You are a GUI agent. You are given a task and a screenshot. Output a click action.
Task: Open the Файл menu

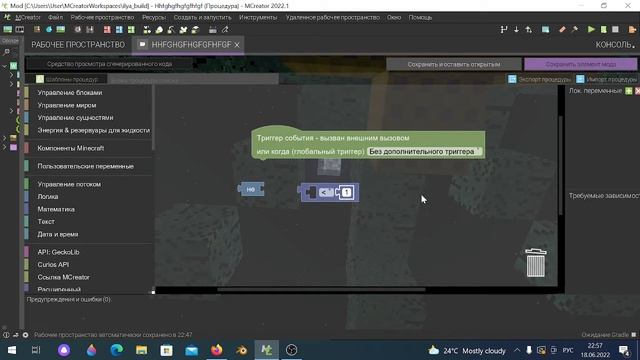pyautogui.click(x=55, y=17)
